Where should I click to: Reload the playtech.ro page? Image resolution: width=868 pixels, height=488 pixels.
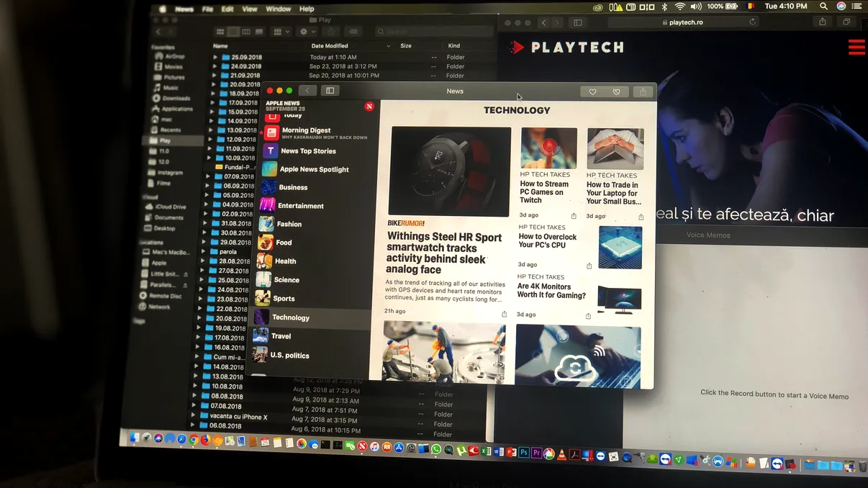[753, 22]
